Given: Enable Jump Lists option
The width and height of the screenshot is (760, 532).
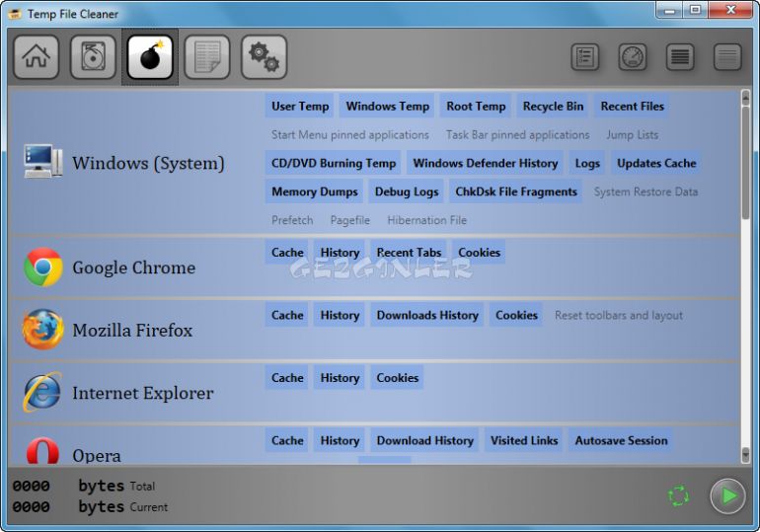Looking at the screenshot, I should coord(632,134).
